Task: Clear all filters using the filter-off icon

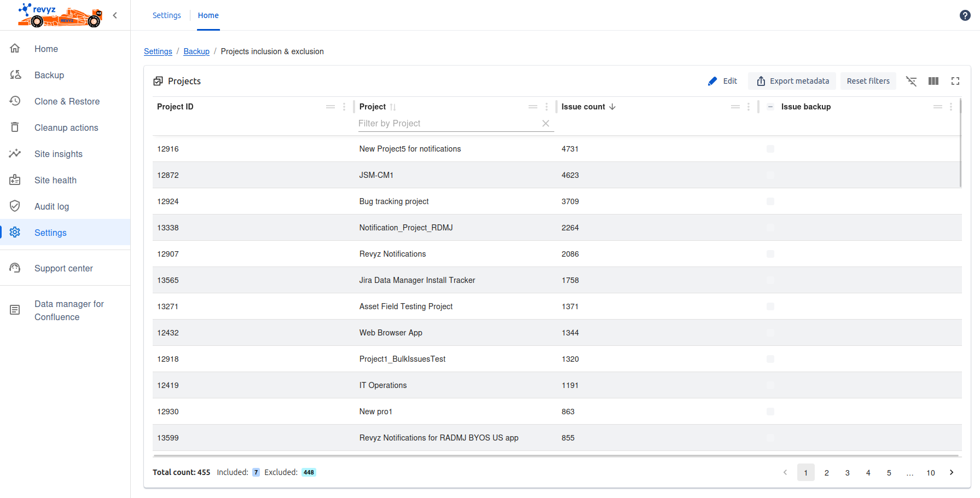Action: point(911,81)
